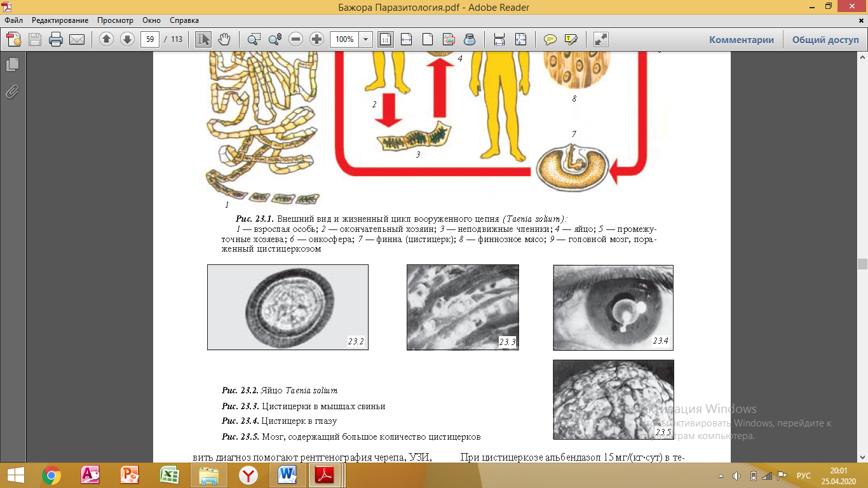Open the Комментарии pane
This screenshot has width=868, height=488.
pos(742,39)
